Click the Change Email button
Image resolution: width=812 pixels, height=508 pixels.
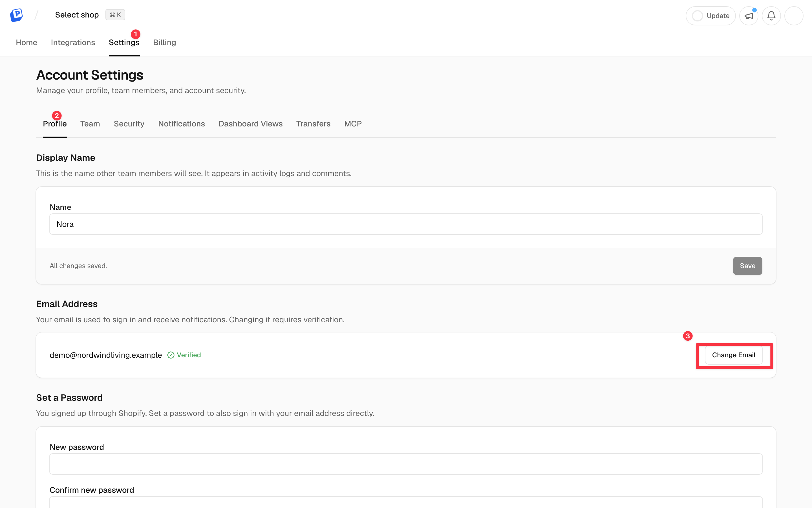coord(734,355)
